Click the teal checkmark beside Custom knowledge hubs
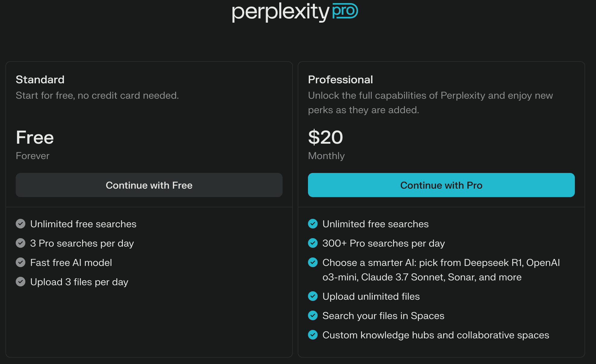This screenshot has height=364, width=596. [313, 335]
